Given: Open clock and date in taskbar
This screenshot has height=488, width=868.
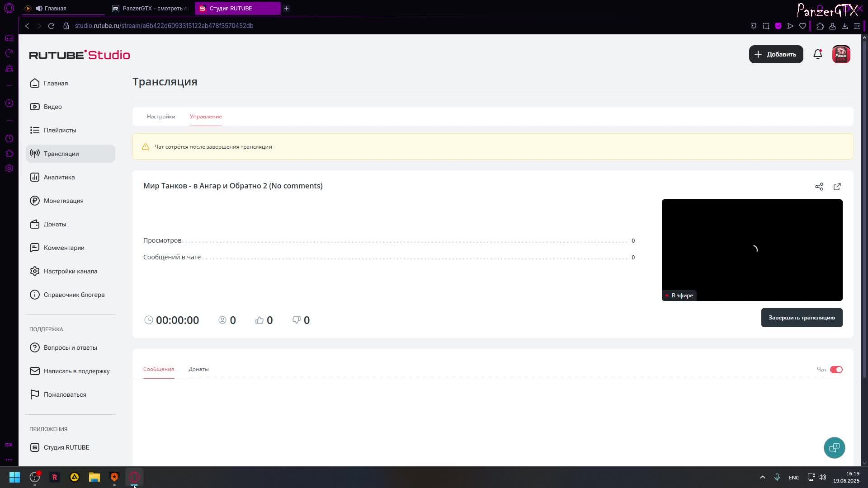Looking at the screenshot, I should tap(846, 477).
